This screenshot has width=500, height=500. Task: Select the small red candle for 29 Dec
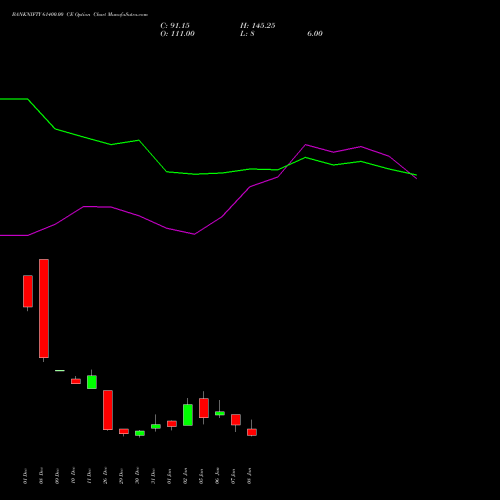124,431
